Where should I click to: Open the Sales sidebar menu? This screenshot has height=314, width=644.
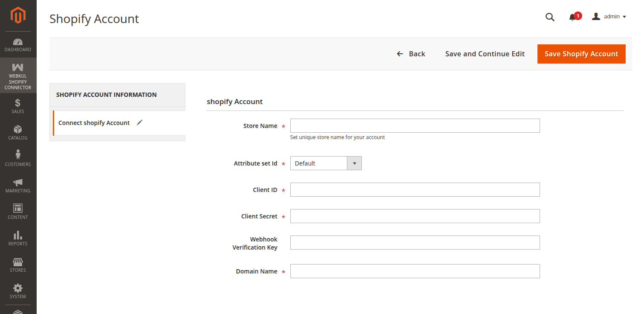18,106
